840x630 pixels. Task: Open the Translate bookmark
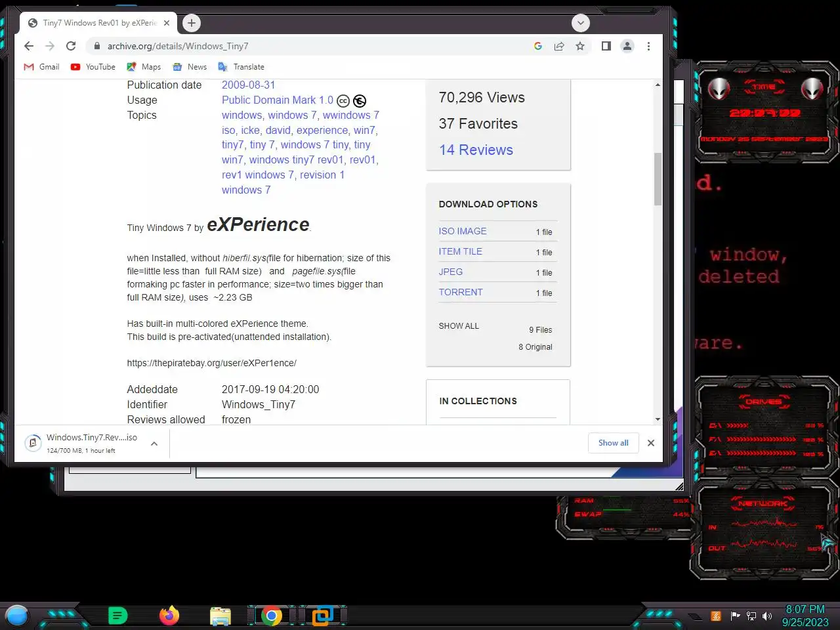(241, 67)
